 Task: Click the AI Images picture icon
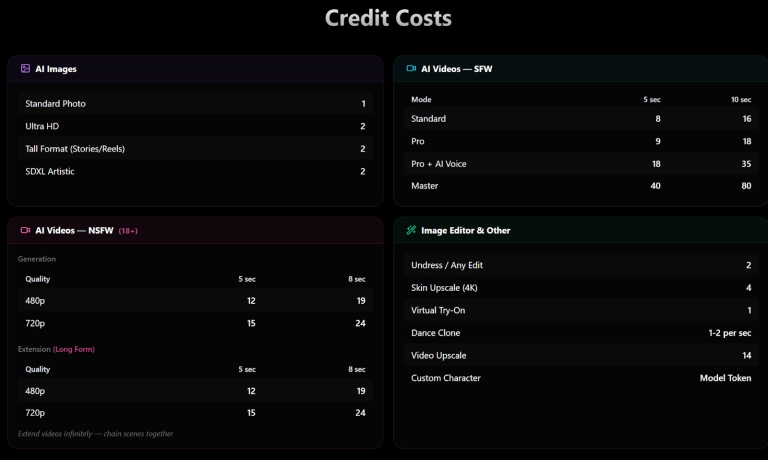click(25, 69)
